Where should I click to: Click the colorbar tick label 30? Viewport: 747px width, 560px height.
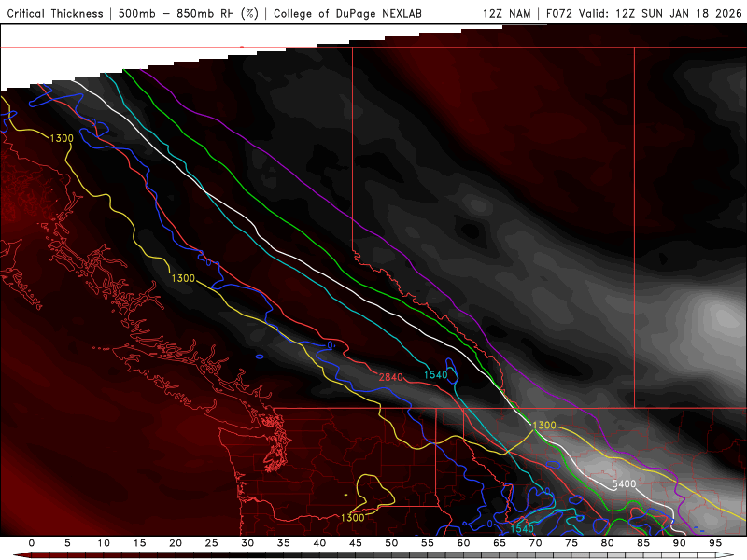pos(247,543)
